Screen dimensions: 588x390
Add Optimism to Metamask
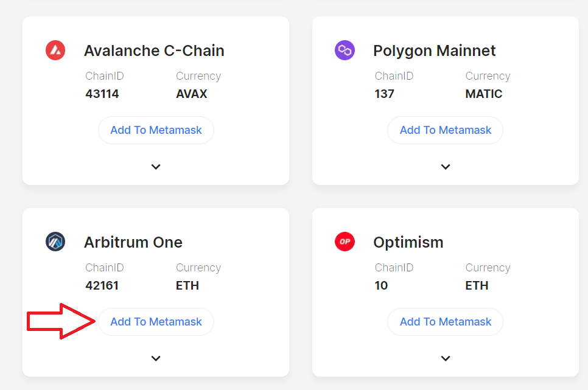point(445,322)
